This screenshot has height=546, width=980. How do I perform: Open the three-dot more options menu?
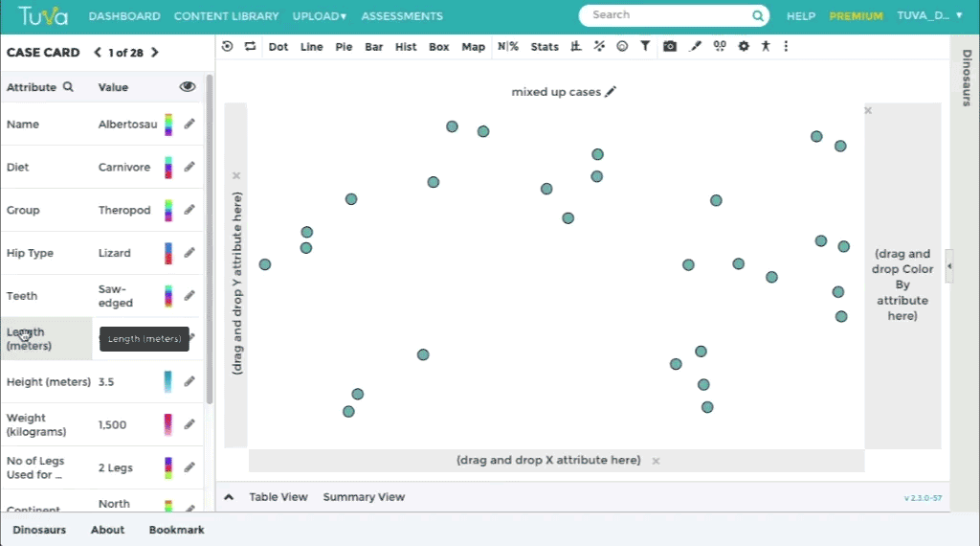point(787,46)
